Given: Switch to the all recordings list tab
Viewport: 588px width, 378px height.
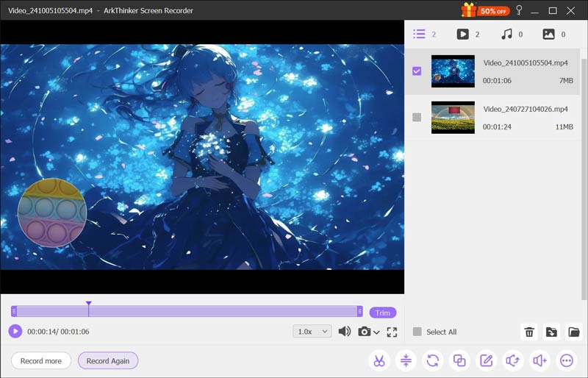Looking at the screenshot, I should (424, 34).
